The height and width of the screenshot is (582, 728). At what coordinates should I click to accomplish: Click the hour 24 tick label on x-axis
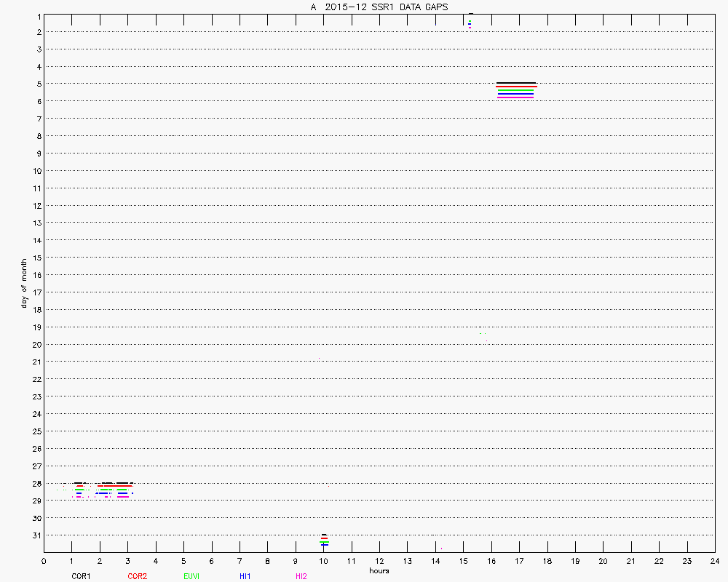click(x=714, y=561)
